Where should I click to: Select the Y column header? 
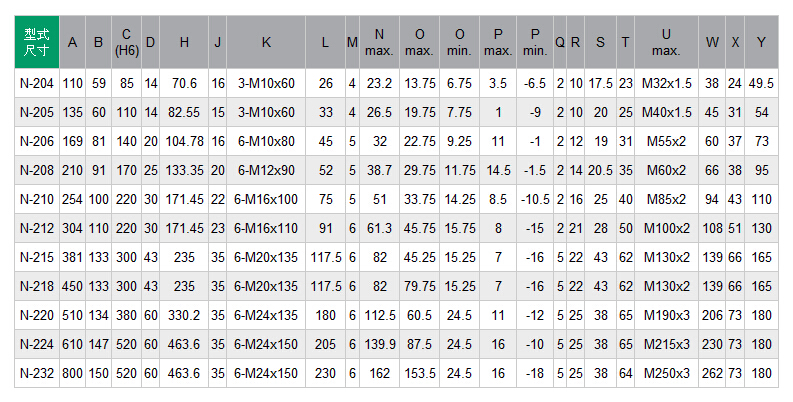(761, 42)
